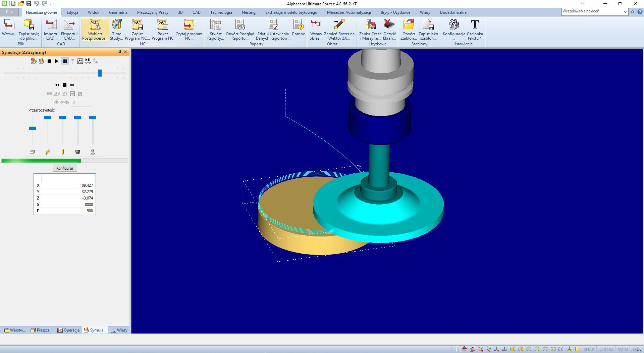Switch to the Widok ribbon tab
644x353 pixels.
pyautogui.click(x=94, y=12)
